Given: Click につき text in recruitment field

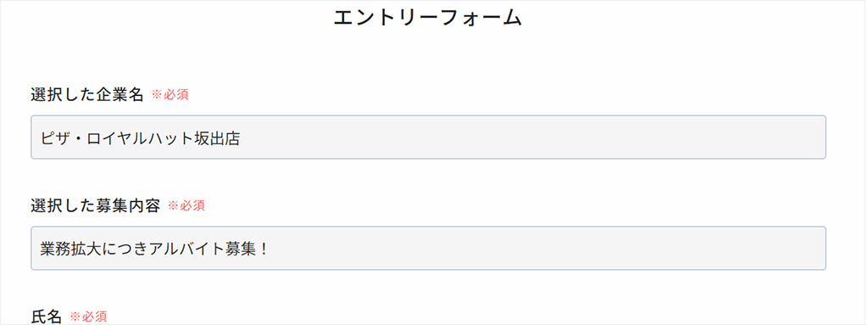Looking at the screenshot, I should click(x=127, y=249).
